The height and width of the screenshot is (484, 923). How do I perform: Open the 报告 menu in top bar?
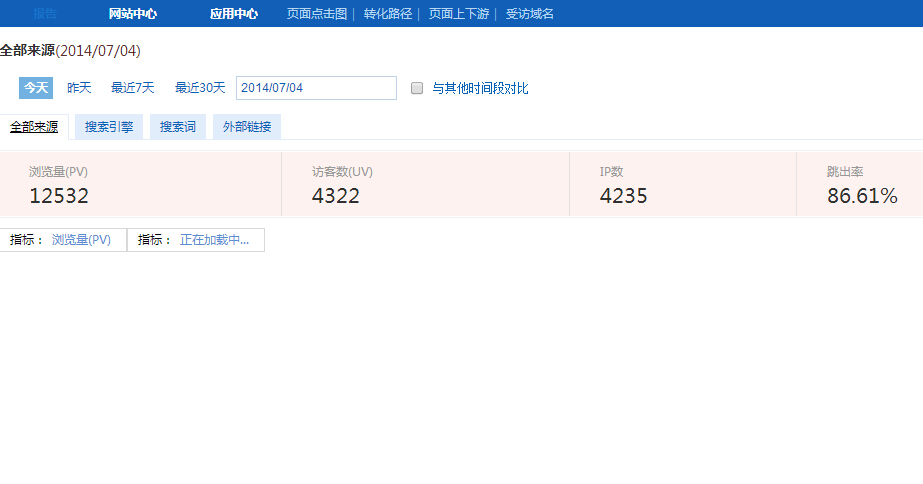[45, 14]
